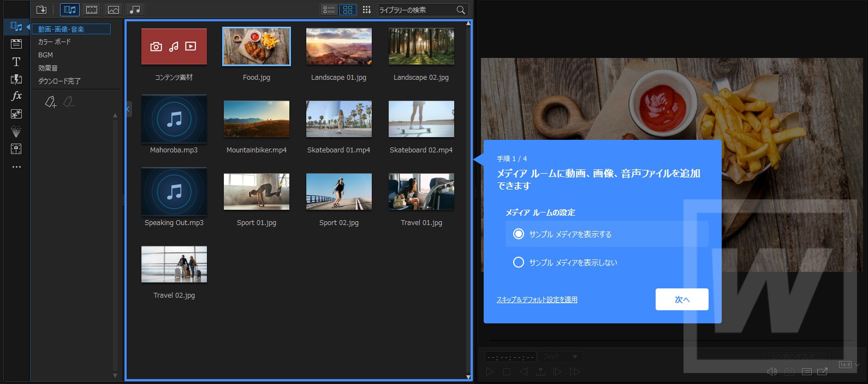The width and height of the screenshot is (868, 384).
Task: Switch library to list view
Action: point(329,9)
